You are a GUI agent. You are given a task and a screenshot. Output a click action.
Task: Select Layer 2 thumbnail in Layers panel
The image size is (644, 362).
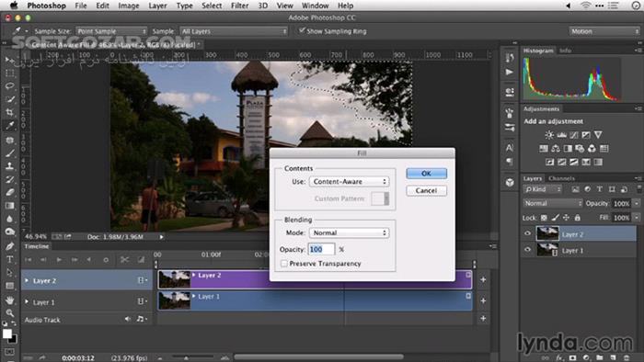click(547, 233)
